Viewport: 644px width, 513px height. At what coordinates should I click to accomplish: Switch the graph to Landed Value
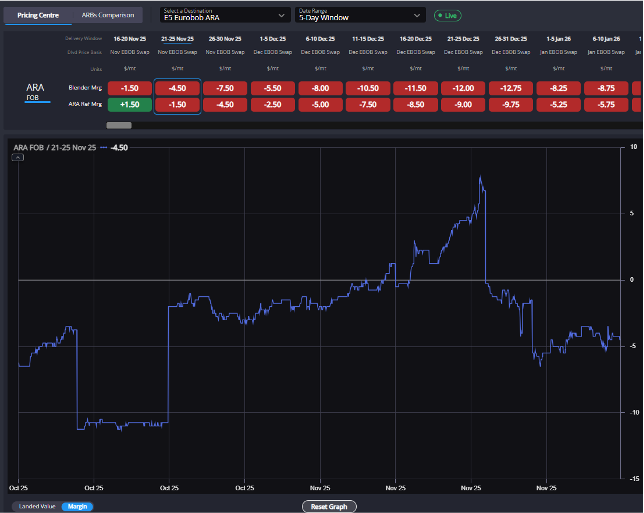[37, 506]
